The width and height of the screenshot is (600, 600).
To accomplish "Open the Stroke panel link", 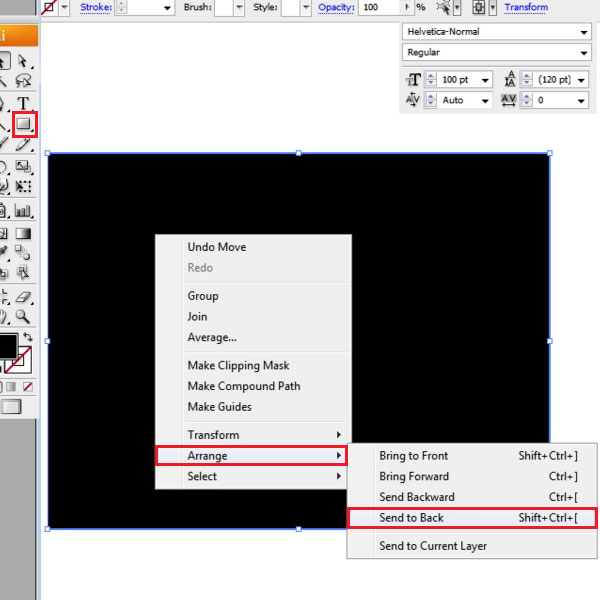I will 96,7.
